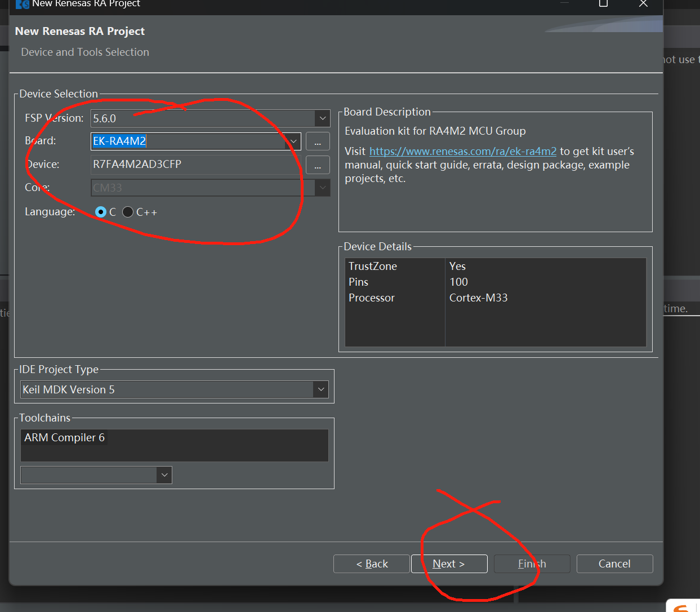This screenshot has height=612, width=700.
Task: Click the Processor row in Device Details
Action: pos(495,298)
